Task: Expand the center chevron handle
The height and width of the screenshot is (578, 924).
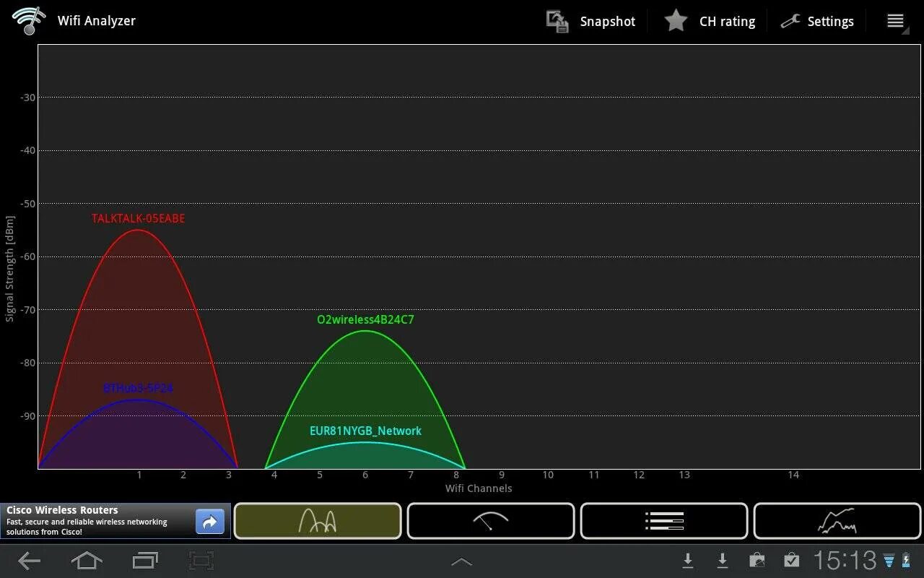Action: pos(462,562)
